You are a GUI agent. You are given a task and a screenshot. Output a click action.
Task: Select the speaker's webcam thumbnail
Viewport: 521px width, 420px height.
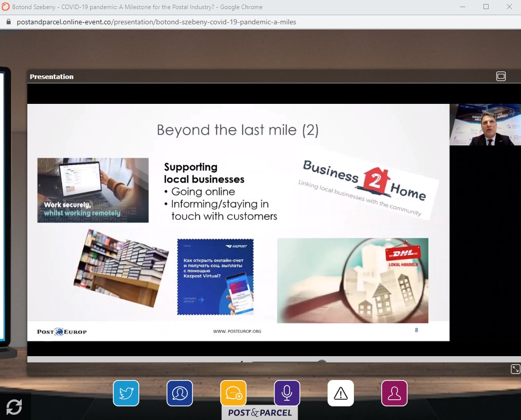click(485, 124)
